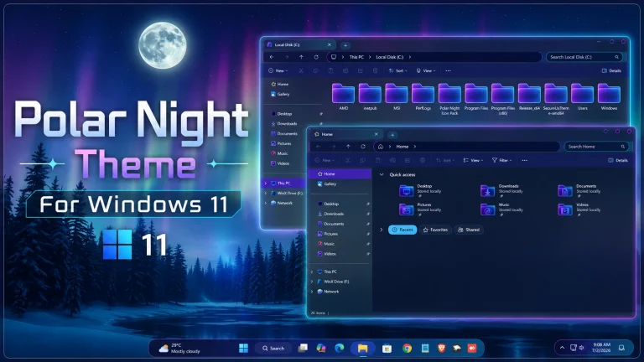Open View dropdown in Local Disk window
Screen dimensions: 644x362
[426, 70]
